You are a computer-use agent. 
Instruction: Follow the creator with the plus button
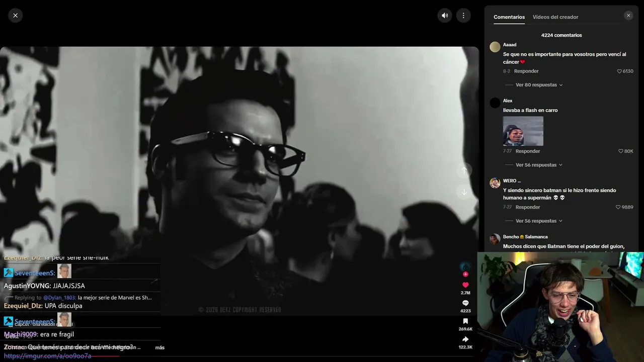coord(465,274)
